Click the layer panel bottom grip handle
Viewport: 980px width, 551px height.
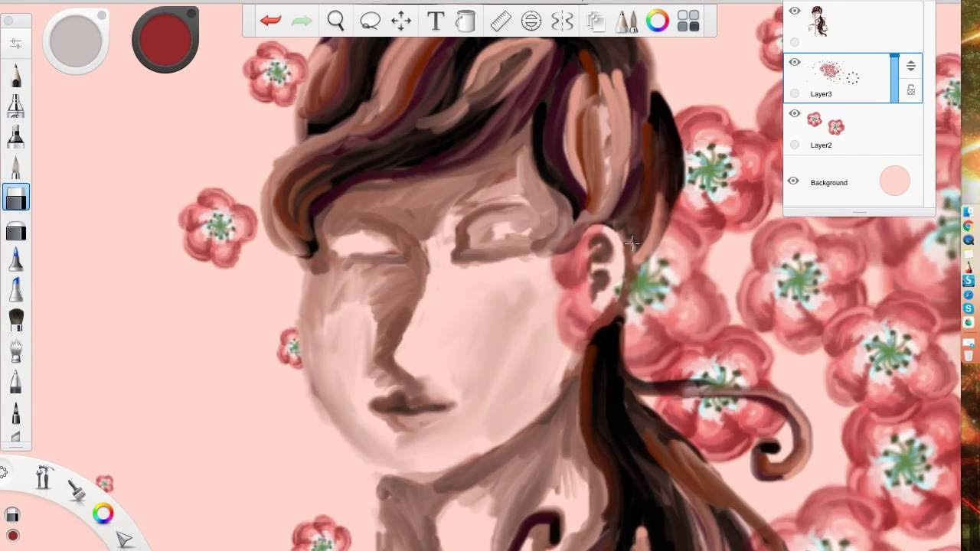click(859, 213)
